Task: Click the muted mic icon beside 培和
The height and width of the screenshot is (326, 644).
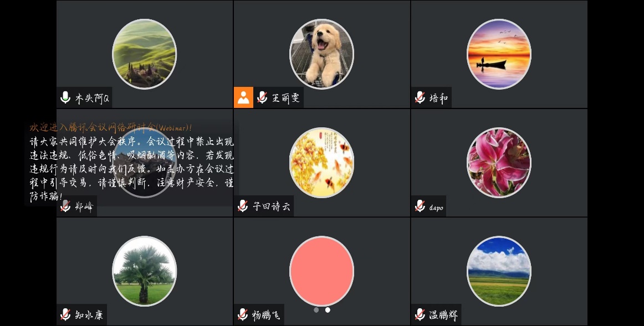Action: [x=420, y=97]
